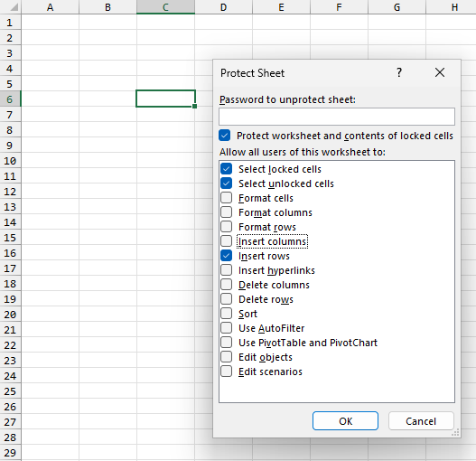Uncheck Protect worksheet and contents of locked cells
Viewport: 476px width, 461px height.
225,136
